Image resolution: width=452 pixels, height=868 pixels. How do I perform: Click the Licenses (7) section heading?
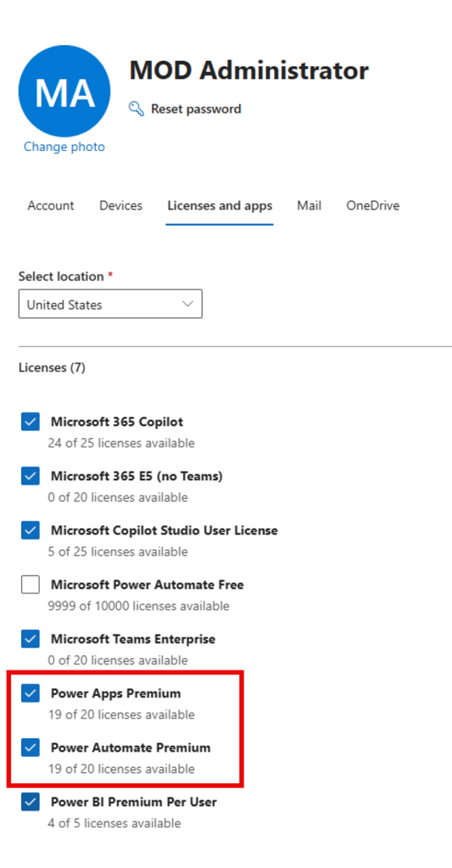pyautogui.click(x=52, y=367)
